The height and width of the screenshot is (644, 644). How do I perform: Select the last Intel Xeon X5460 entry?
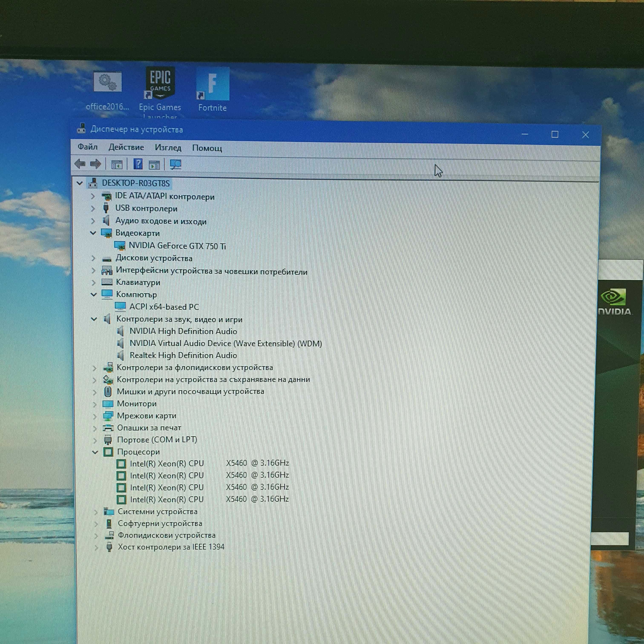209,499
